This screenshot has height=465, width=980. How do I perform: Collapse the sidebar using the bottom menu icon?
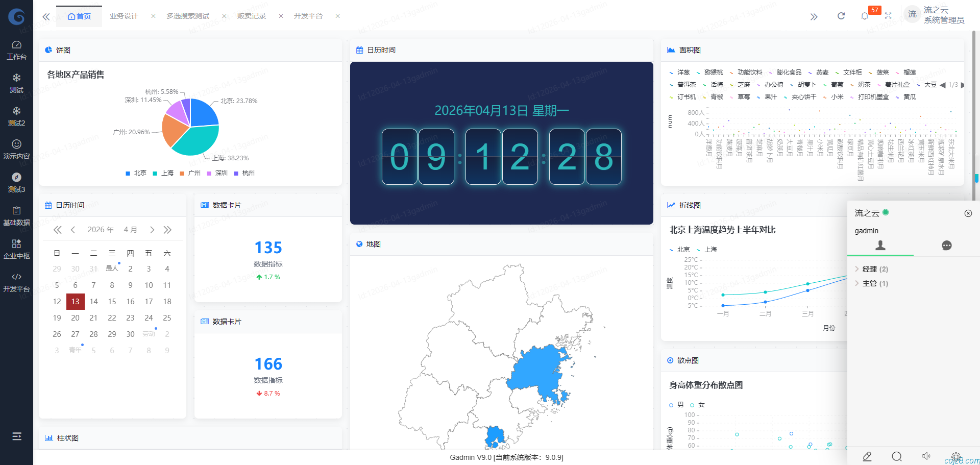[x=17, y=436]
